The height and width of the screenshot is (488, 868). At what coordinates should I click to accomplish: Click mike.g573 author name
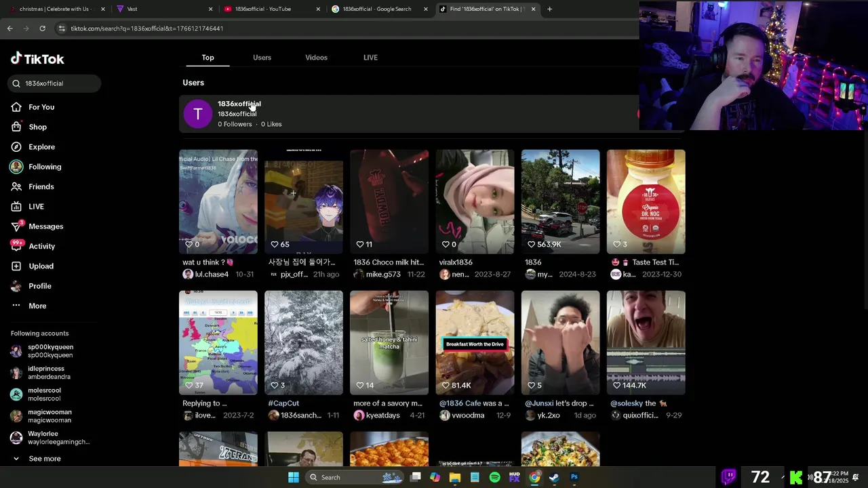(383, 274)
